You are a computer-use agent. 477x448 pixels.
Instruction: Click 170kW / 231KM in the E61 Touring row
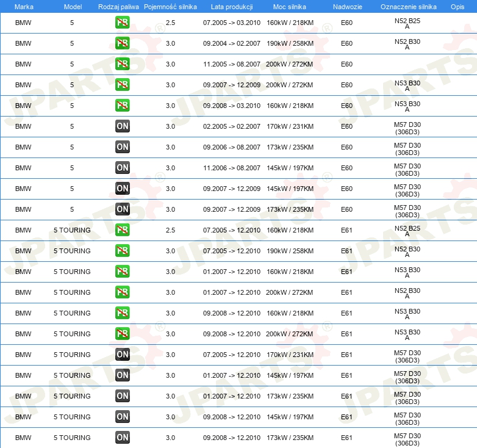tap(290, 355)
